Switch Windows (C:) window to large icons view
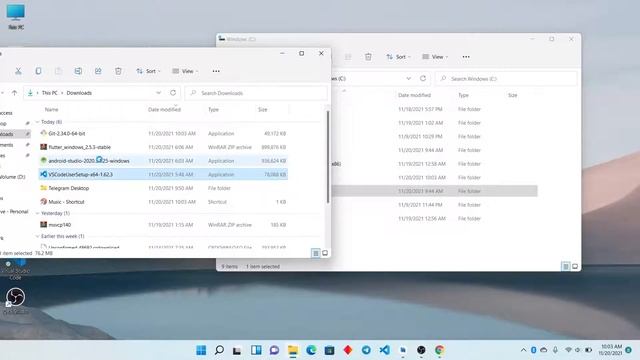The image size is (640, 360). click(x=575, y=267)
